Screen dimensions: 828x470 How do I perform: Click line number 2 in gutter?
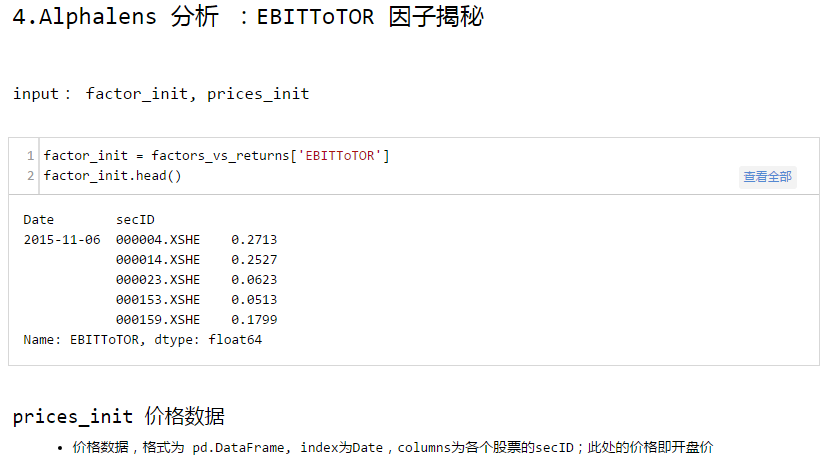(31, 176)
